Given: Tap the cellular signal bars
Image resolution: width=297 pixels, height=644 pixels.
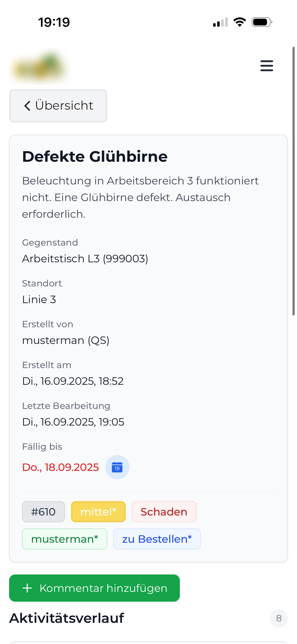Looking at the screenshot, I should tap(220, 22).
